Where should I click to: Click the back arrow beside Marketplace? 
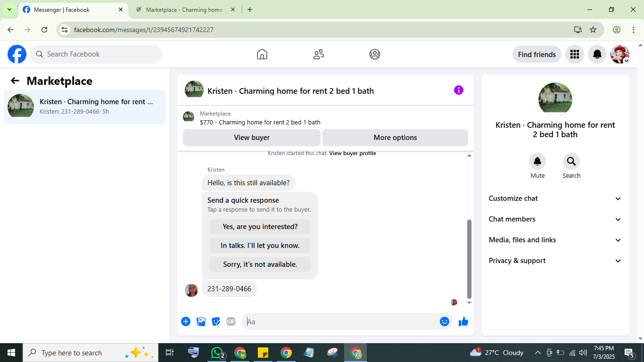pyautogui.click(x=15, y=81)
